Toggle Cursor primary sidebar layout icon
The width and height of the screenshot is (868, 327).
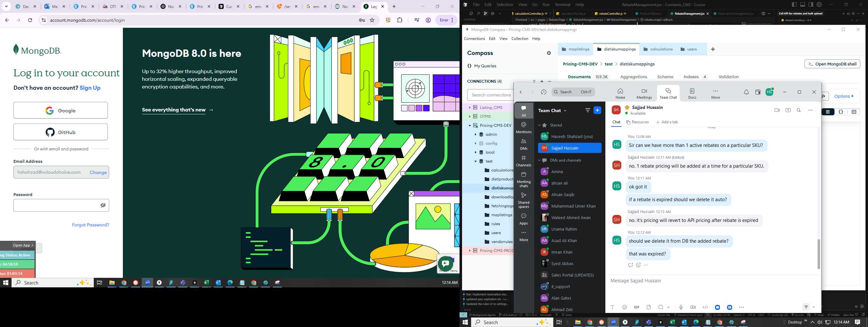click(x=794, y=4)
